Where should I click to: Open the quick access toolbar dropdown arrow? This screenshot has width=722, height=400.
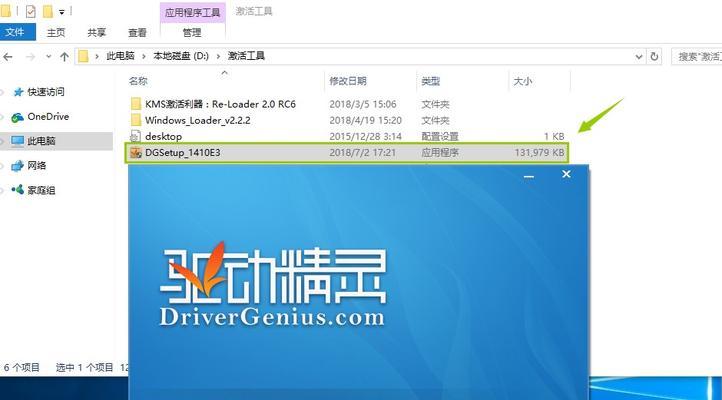62,12
